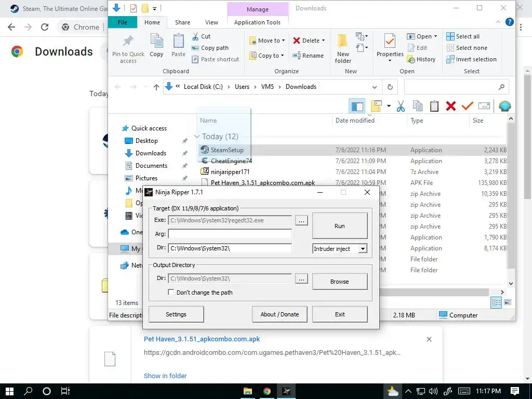532x399 pixels.
Task: Go up one folder level
Action: pyautogui.click(x=156, y=87)
